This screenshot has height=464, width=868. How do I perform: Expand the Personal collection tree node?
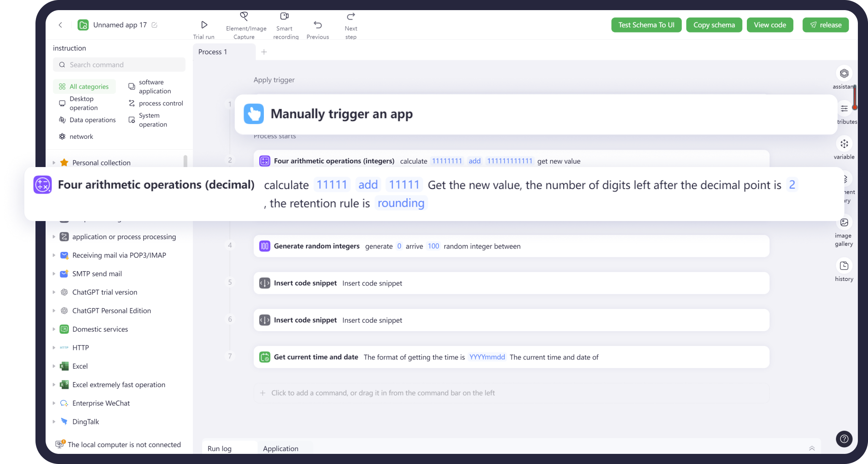pos(54,162)
